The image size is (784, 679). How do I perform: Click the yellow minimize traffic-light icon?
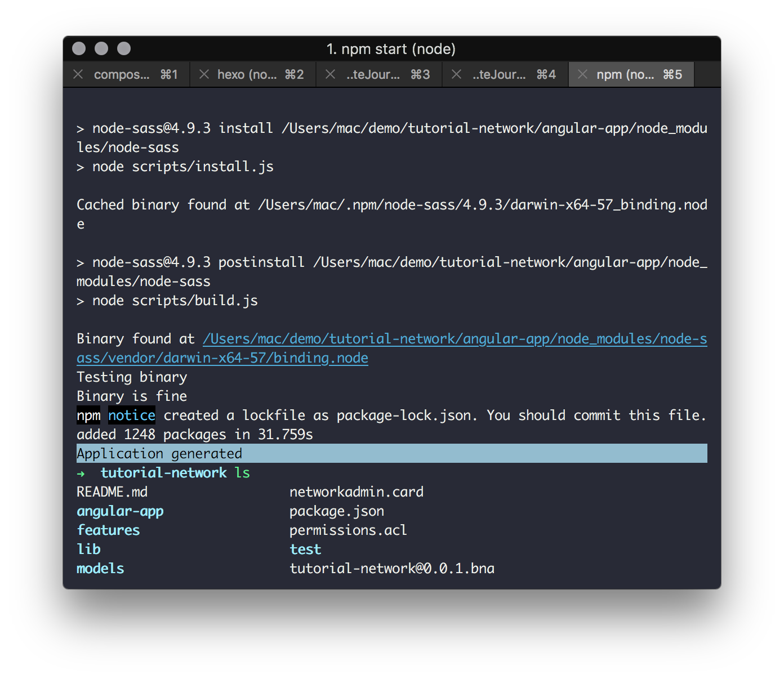(101, 48)
